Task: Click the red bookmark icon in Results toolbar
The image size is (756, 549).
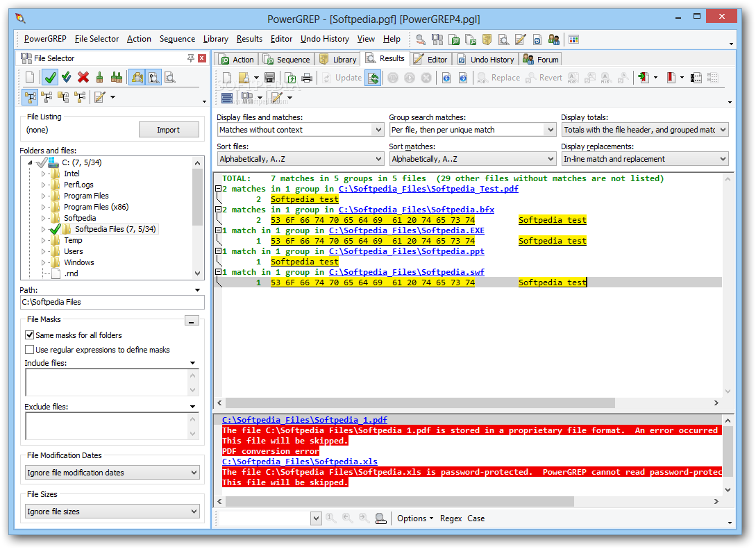Action: tap(671, 78)
